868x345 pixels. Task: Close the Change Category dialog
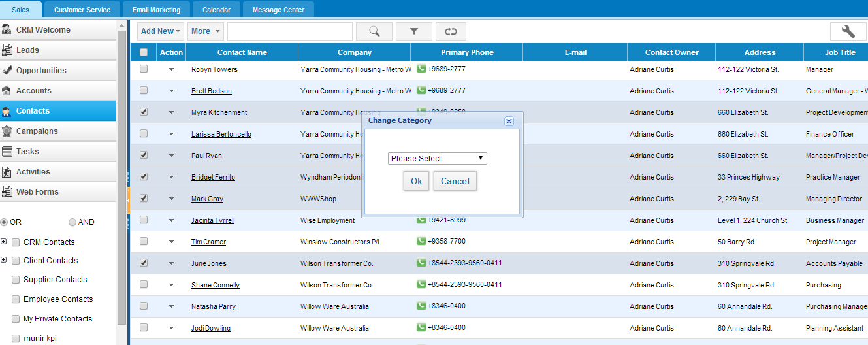point(509,121)
